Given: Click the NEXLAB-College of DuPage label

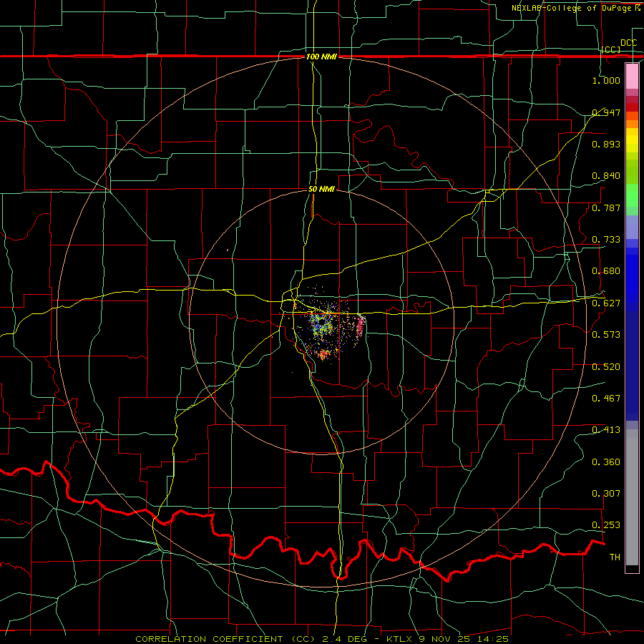Looking at the screenshot, I should (x=572, y=8).
